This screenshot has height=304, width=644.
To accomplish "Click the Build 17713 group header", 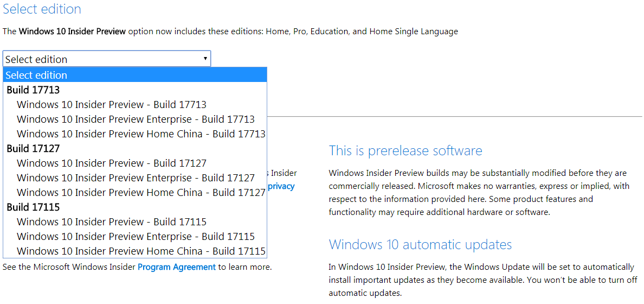I will pos(33,90).
